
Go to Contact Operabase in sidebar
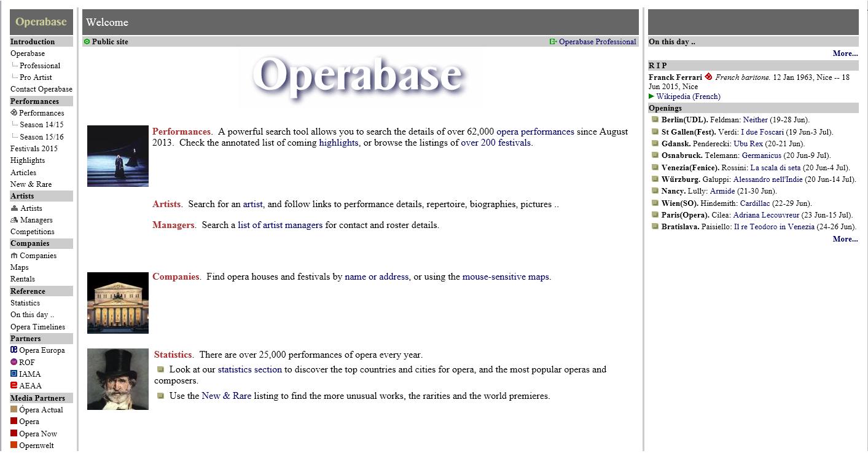click(41, 89)
